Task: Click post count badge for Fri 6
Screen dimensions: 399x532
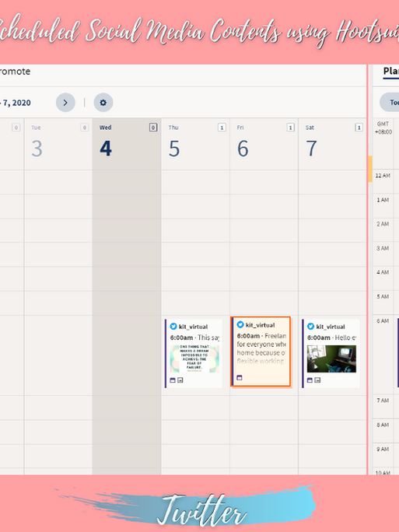Action: coord(290,128)
